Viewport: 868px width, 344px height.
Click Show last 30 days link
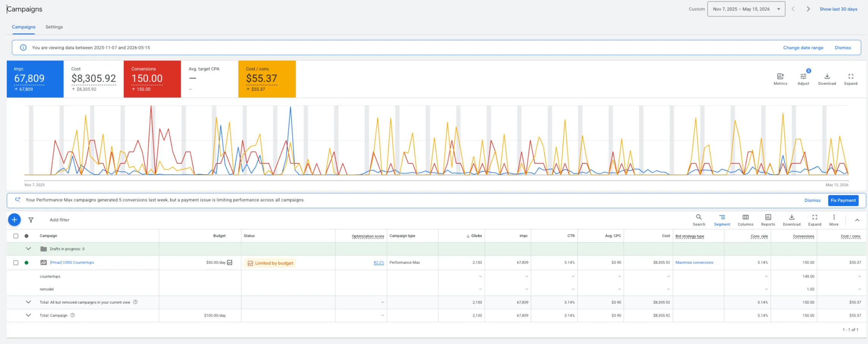838,9
